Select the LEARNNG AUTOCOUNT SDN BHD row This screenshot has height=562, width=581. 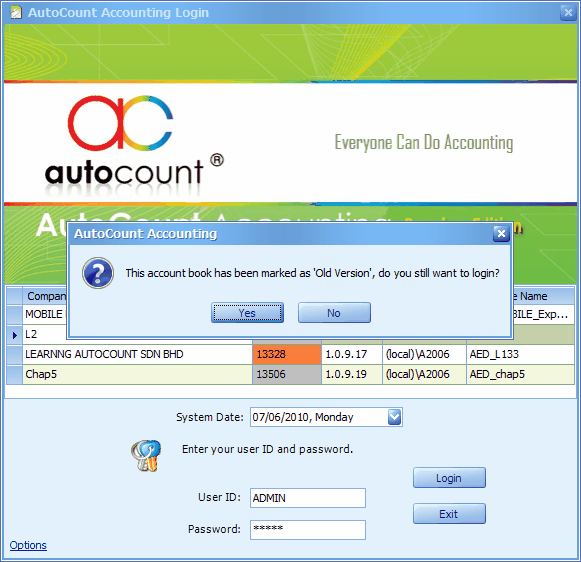coord(290,355)
